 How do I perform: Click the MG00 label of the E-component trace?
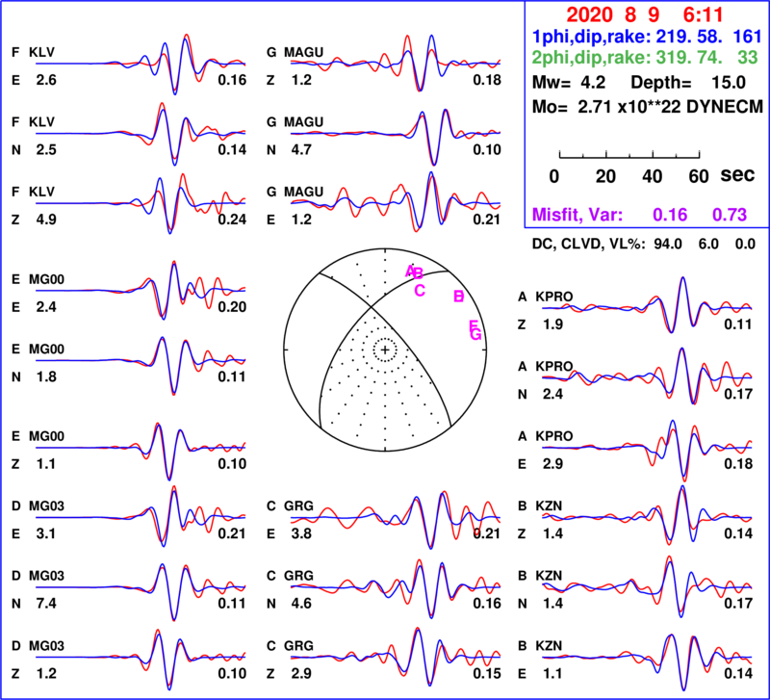click(x=46, y=279)
